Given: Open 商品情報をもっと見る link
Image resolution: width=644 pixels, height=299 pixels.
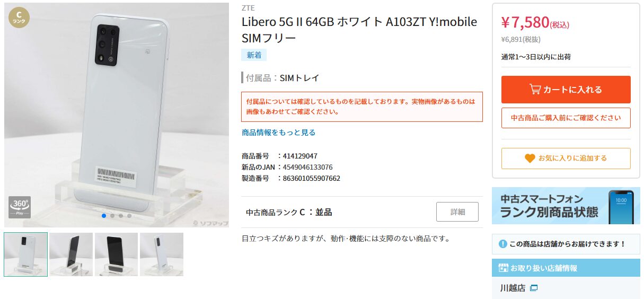Looking at the screenshot, I should click(278, 133).
